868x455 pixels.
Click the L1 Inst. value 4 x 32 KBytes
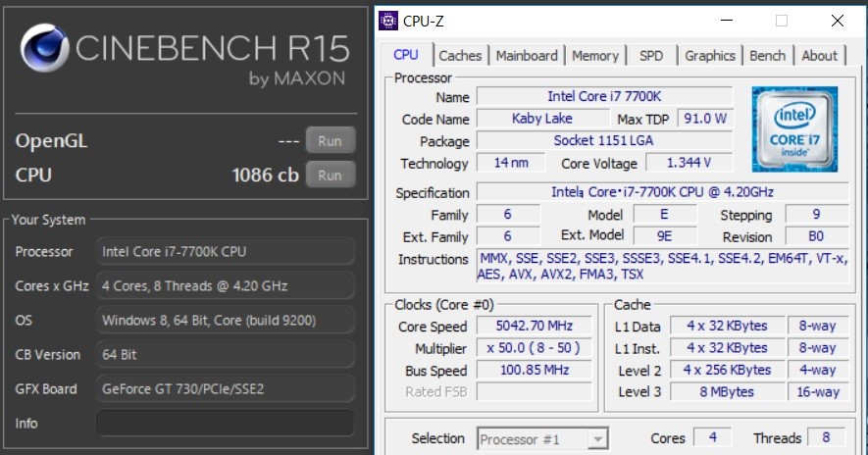[728, 347]
